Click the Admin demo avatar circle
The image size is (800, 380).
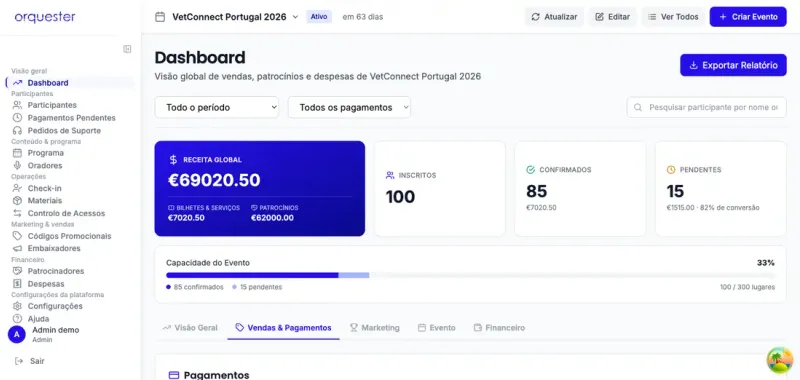tap(17, 335)
